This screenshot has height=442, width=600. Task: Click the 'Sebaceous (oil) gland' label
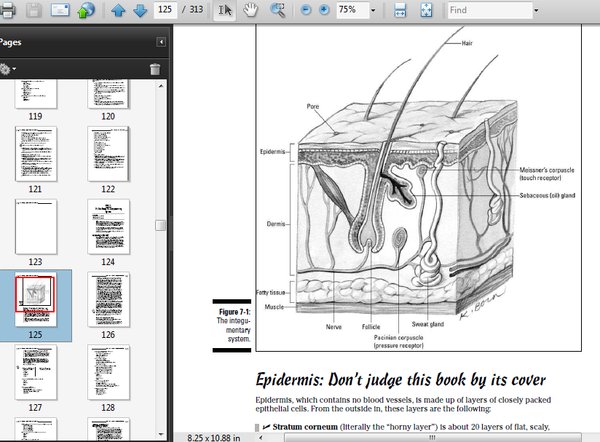(547, 196)
